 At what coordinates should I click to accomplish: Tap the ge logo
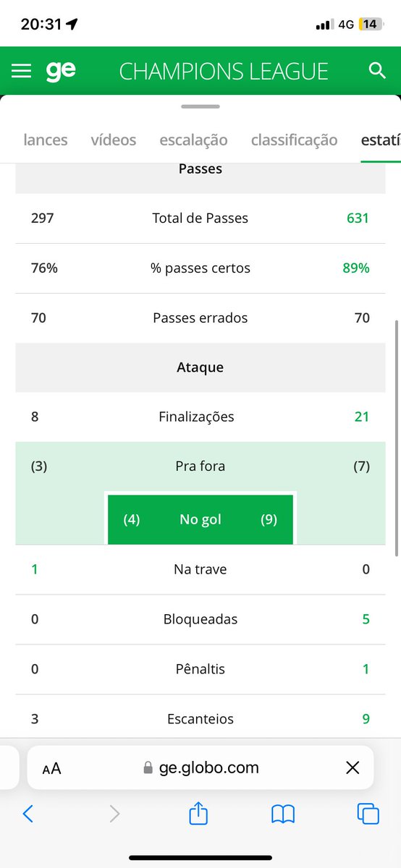[61, 71]
